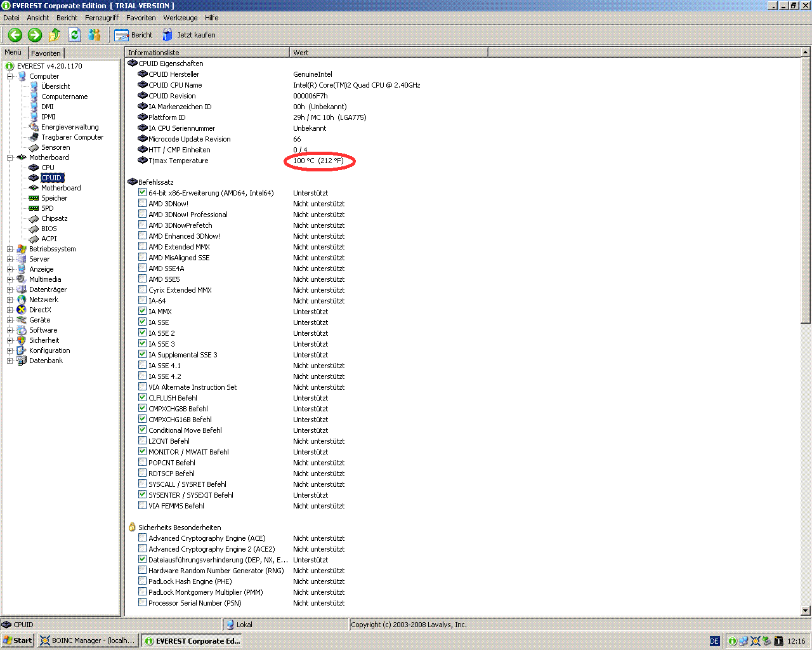Click the green Back arrow toolbar icon
Screen dimensions: 812x650
tap(15, 35)
